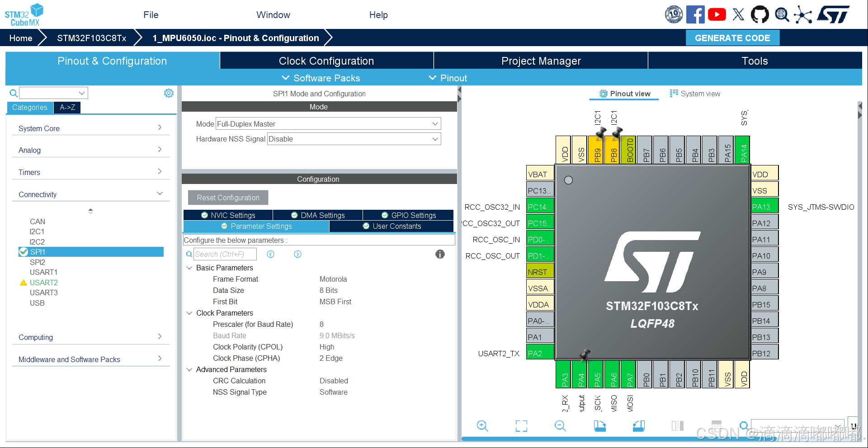Open the categories settings gear icon
This screenshot has width=868, height=448.
(x=169, y=93)
